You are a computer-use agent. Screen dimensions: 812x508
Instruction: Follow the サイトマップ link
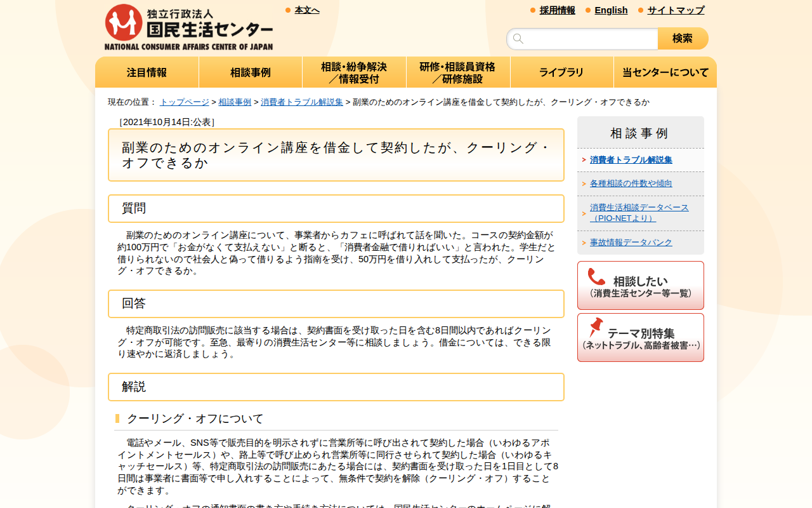point(674,10)
